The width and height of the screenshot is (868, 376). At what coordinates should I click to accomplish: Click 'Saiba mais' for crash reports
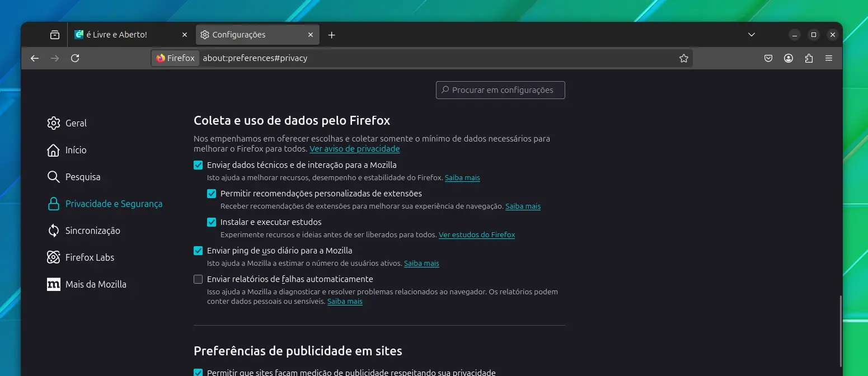(x=345, y=301)
